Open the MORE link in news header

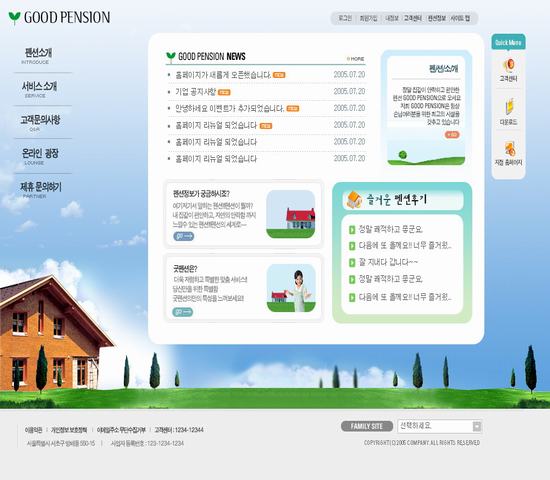[356, 59]
